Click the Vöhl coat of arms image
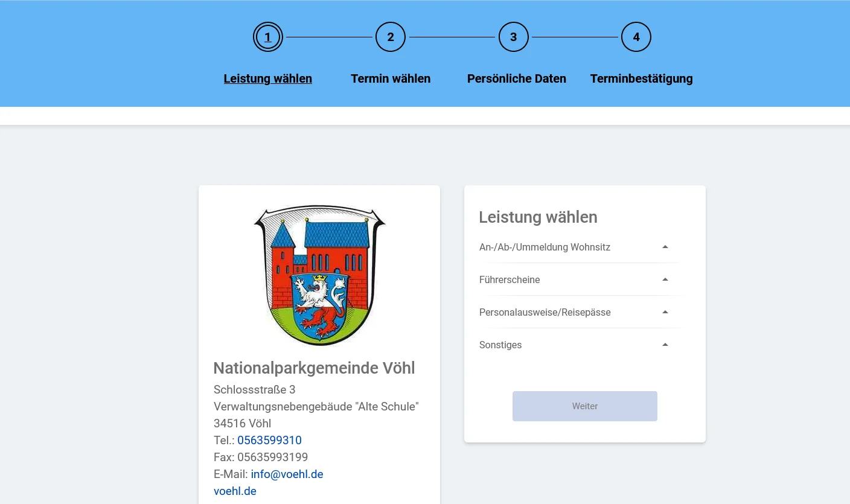 pos(319,275)
